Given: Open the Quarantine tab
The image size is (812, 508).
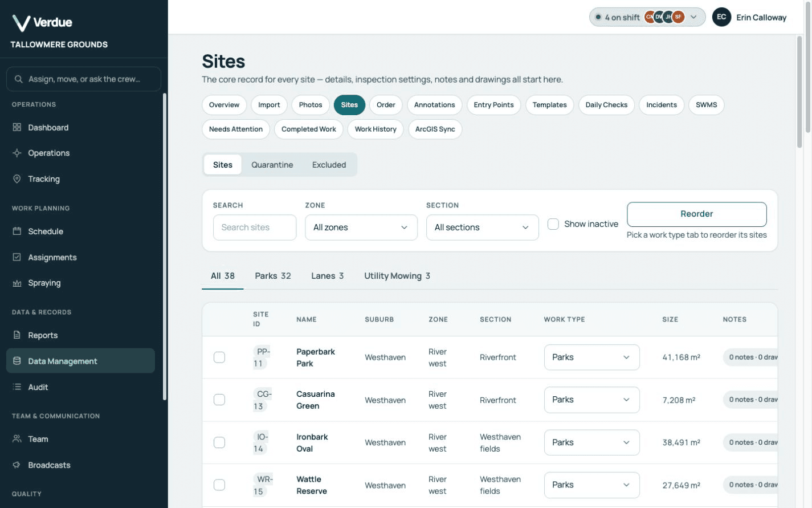Looking at the screenshot, I should coord(272,165).
